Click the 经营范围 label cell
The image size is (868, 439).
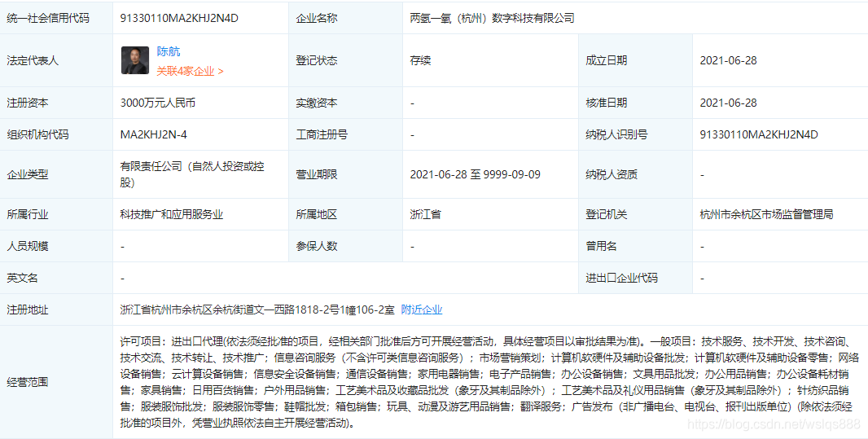pyautogui.click(x=56, y=382)
